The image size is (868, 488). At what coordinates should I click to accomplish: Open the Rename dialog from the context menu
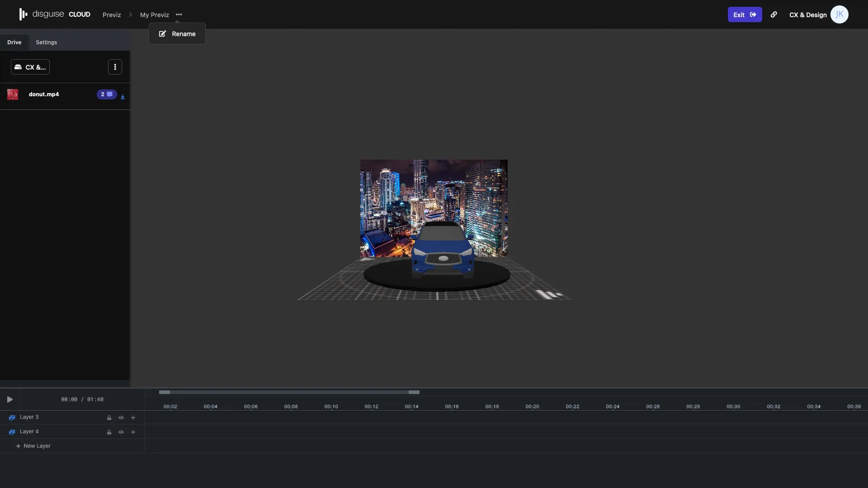(x=177, y=33)
